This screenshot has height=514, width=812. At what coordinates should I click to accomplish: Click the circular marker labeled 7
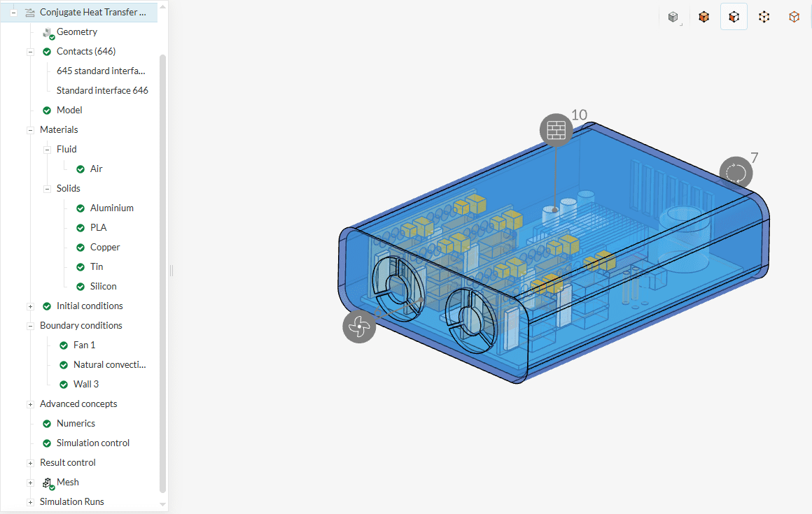pos(736,173)
